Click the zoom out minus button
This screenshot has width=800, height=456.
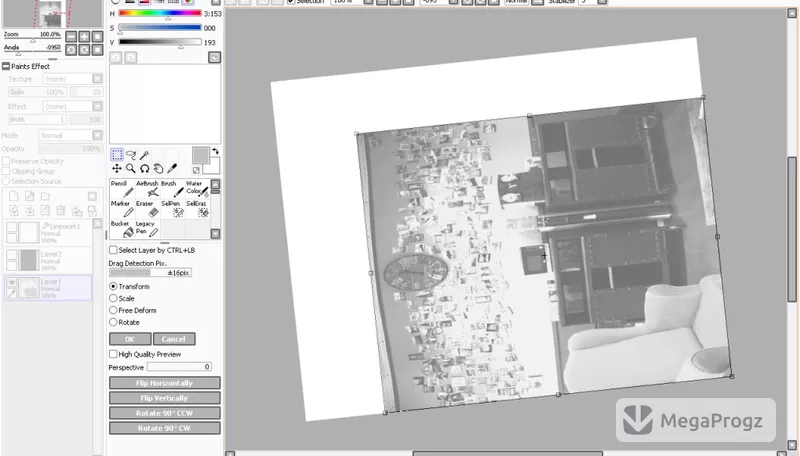click(71, 36)
